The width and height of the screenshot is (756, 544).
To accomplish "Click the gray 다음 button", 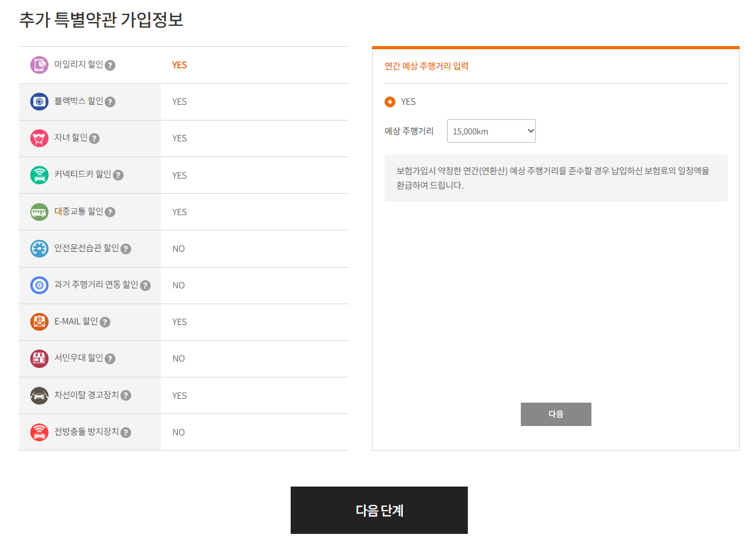I will click(x=556, y=414).
